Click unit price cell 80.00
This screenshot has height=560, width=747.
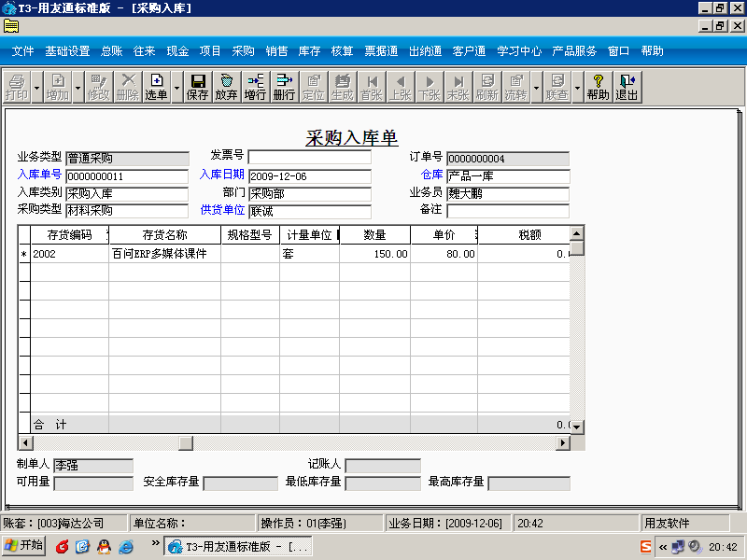coord(444,254)
